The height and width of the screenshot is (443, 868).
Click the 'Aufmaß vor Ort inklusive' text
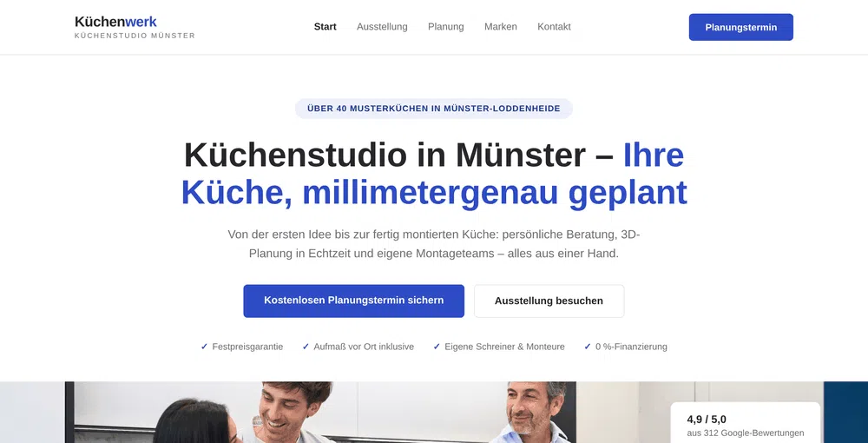364,347
